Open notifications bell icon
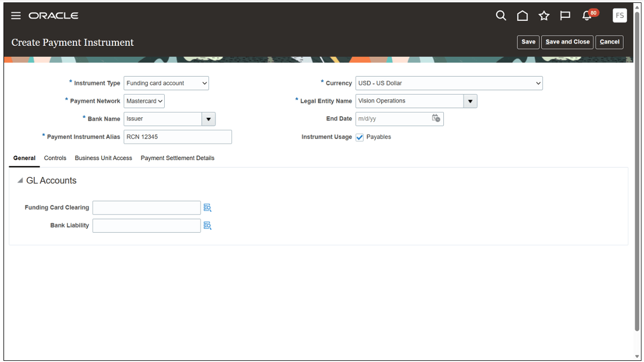This screenshot has height=362, width=644. tap(587, 16)
